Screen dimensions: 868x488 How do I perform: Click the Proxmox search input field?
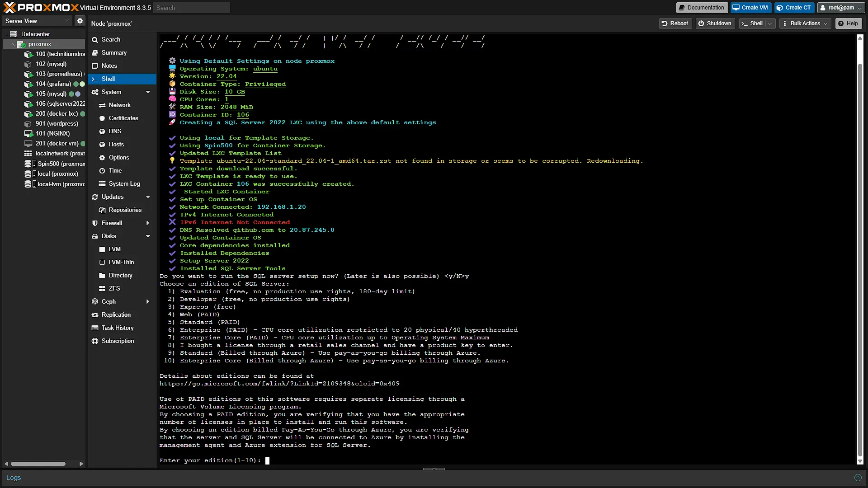(x=192, y=8)
